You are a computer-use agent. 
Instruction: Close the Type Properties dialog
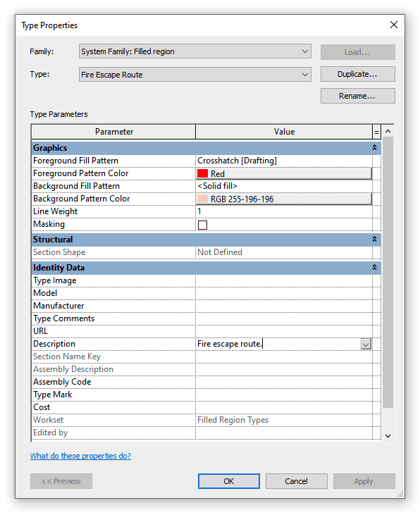click(394, 25)
